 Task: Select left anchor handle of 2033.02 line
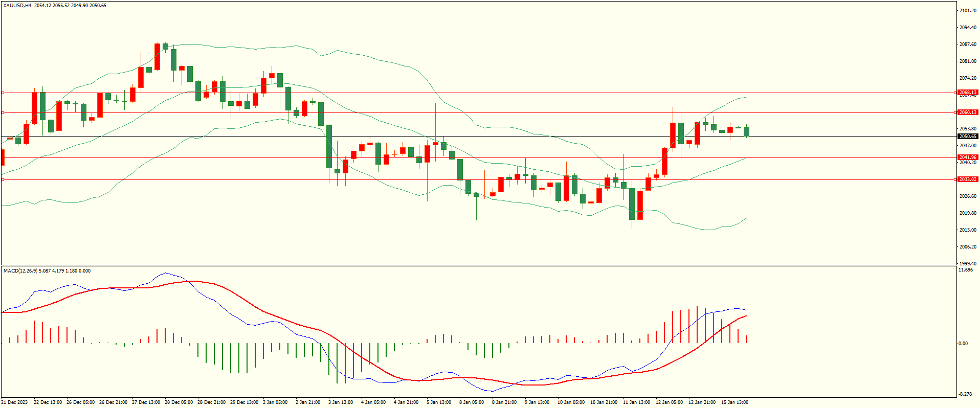tap(3, 179)
